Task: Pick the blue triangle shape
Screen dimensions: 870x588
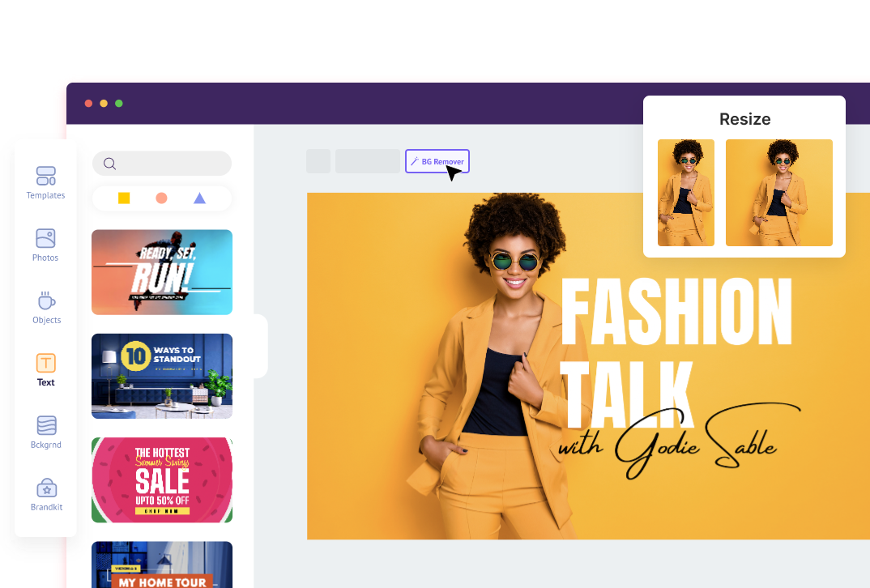Action: [x=200, y=198]
